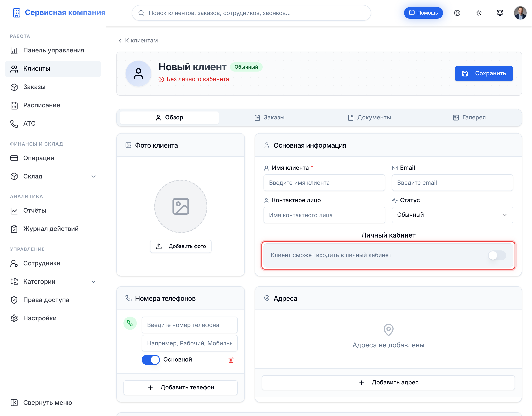The height and width of the screenshot is (416, 532).
Task: Open notifications bell icon
Action: pyautogui.click(x=500, y=13)
